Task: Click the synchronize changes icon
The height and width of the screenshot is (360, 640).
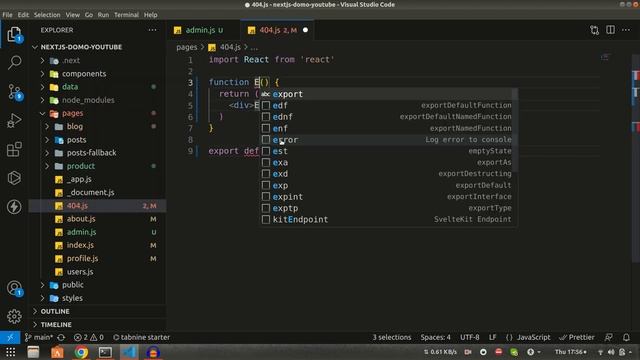Action: click(x=61, y=338)
